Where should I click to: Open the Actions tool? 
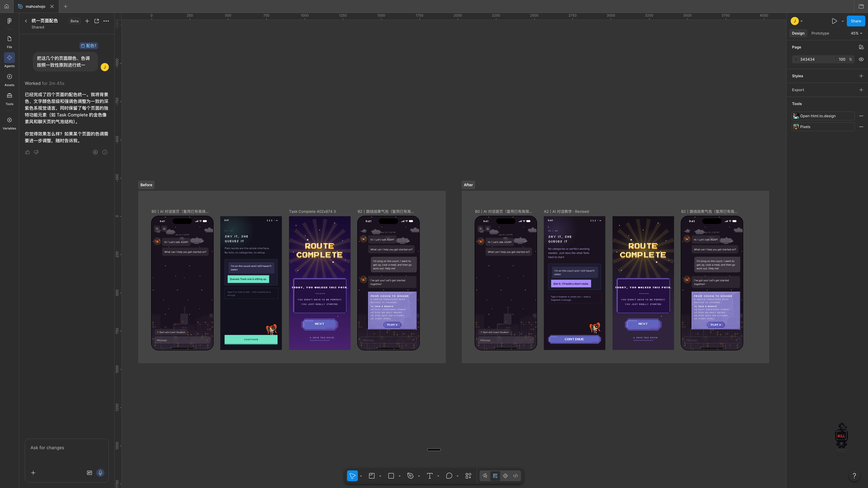click(468, 476)
